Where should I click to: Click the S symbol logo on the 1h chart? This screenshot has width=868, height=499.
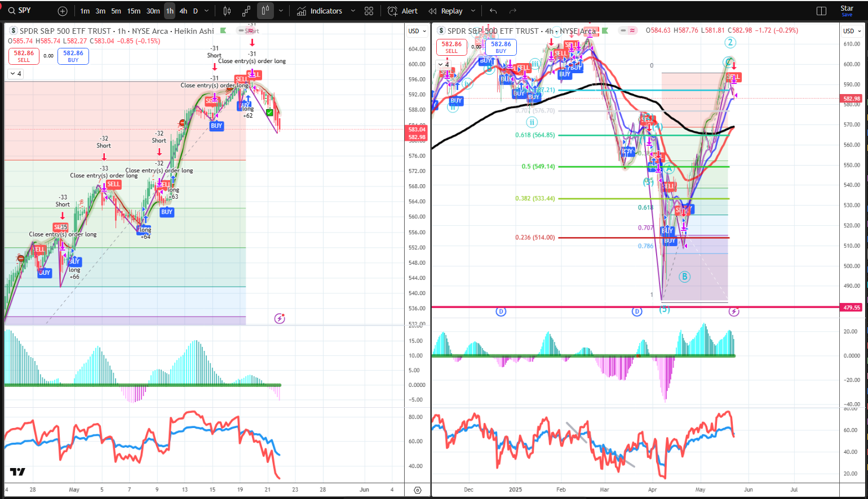point(14,31)
